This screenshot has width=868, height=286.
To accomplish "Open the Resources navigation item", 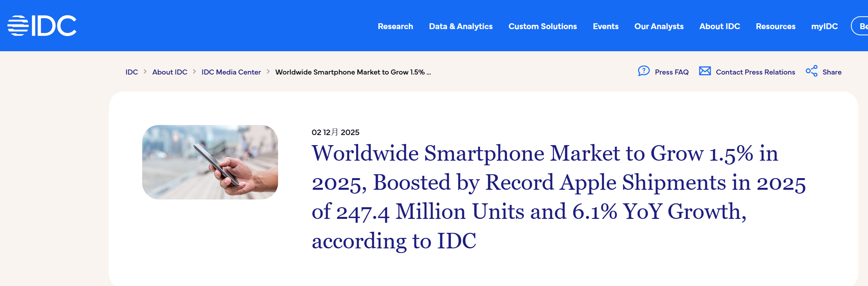I will tap(775, 26).
